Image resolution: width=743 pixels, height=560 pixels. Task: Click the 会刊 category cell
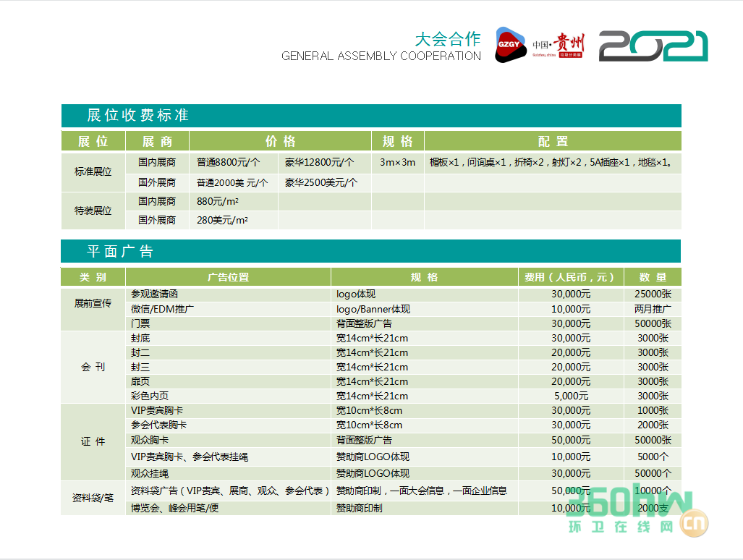[93, 367]
